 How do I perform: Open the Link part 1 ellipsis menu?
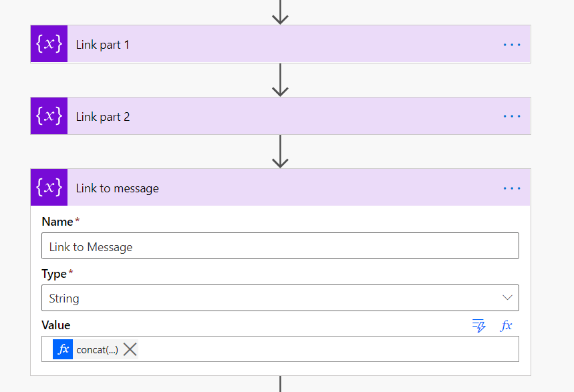click(x=511, y=45)
